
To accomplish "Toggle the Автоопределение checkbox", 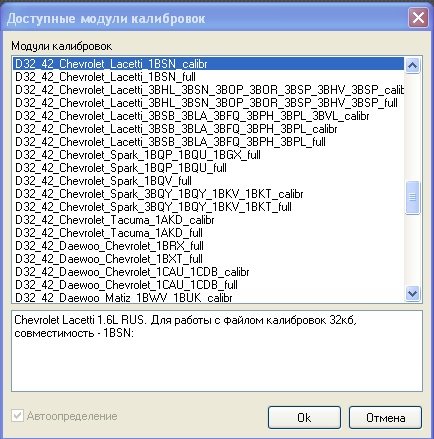I will pos(17,416).
